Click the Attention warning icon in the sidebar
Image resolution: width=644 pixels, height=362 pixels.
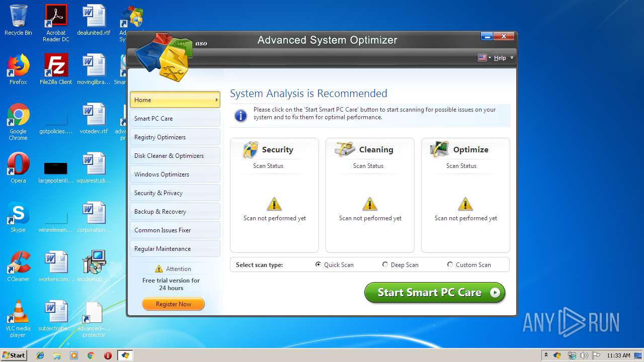click(x=159, y=269)
